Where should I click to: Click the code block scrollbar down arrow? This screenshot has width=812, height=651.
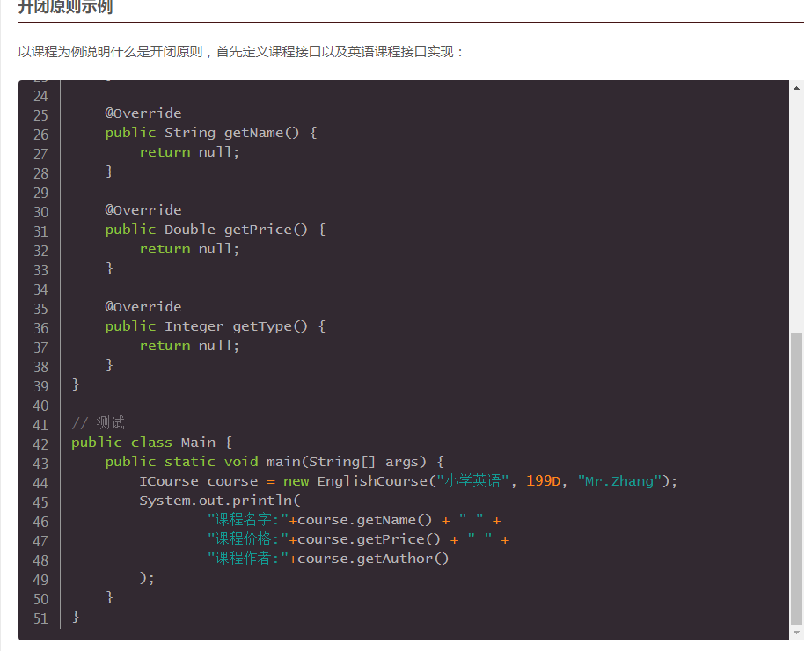point(796,633)
